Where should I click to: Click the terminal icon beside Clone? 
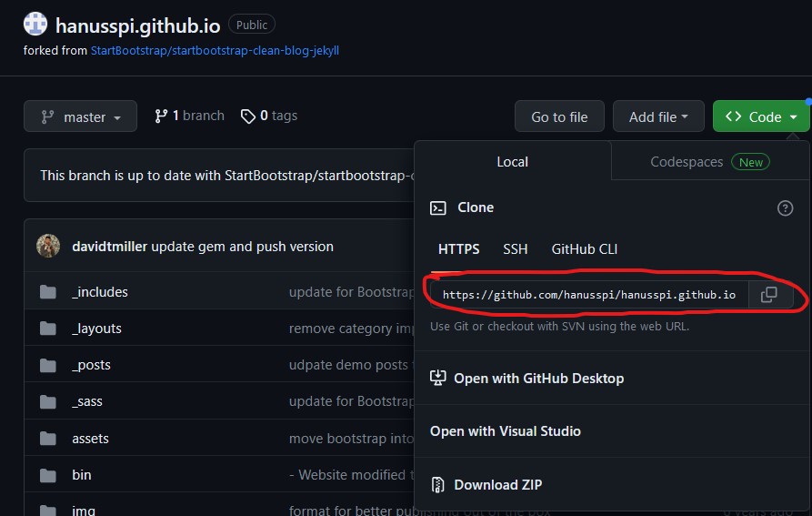coord(438,207)
